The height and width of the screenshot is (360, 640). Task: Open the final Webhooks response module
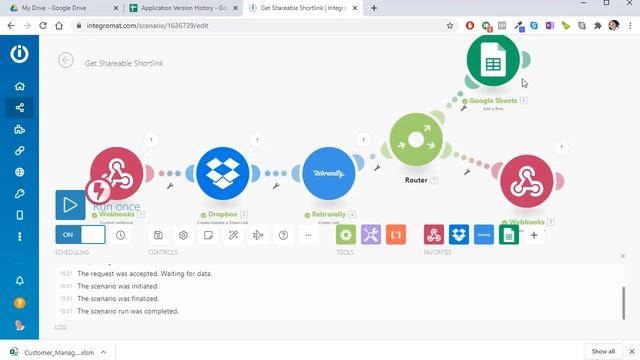point(527,181)
